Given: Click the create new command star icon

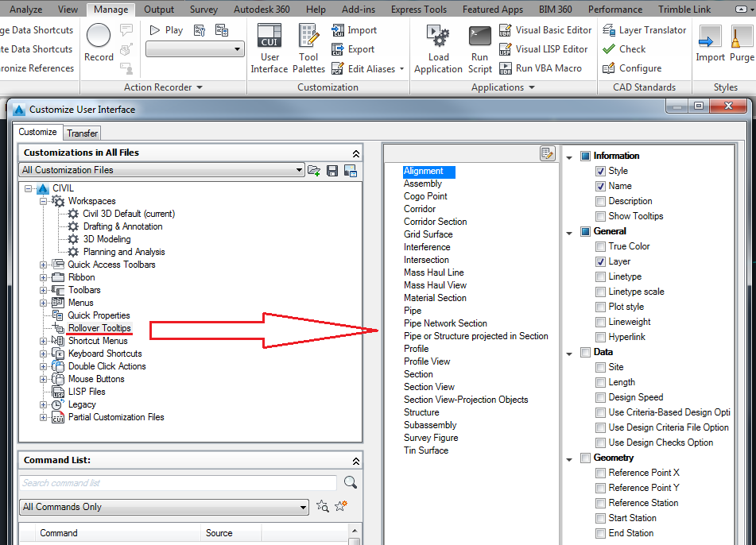Looking at the screenshot, I should pyautogui.click(x=341, y=505).
